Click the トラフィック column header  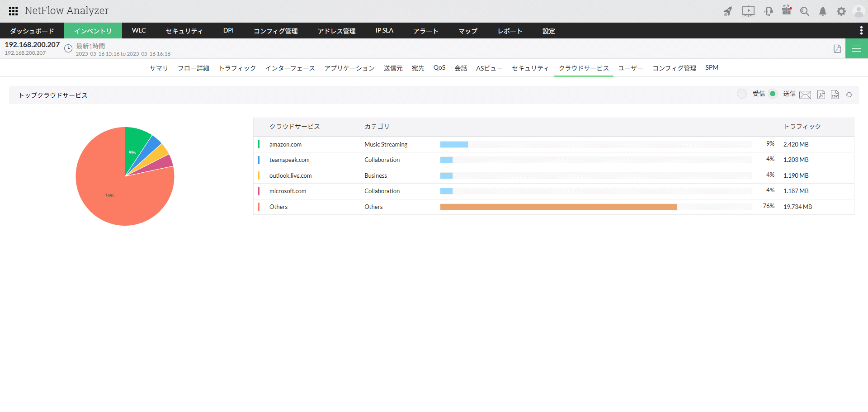[802, 127]
